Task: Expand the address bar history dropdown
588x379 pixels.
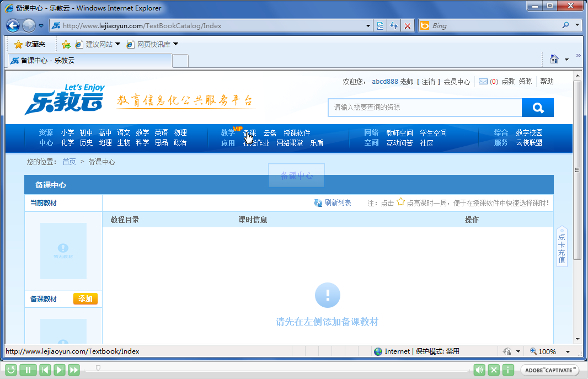Action: click(368, 26)
